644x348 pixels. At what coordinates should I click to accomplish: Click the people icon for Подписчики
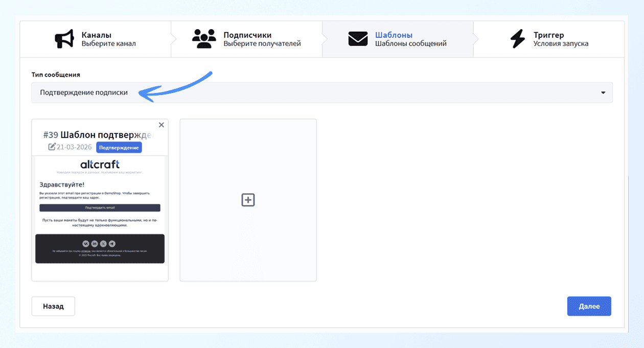point(204,39)
